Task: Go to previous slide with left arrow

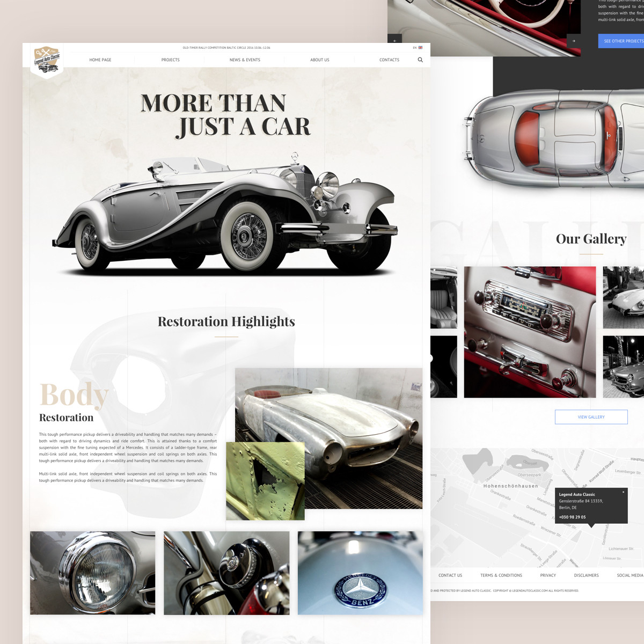Action: (395, 41)
